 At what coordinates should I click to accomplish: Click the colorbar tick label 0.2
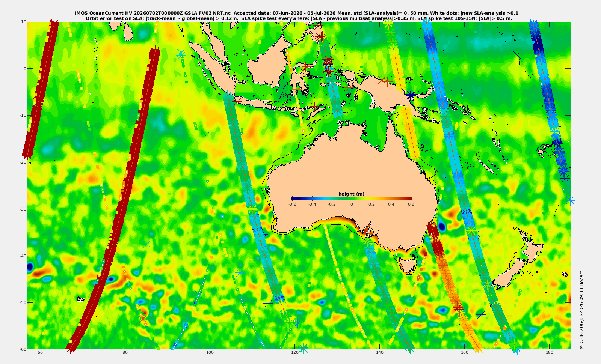pyautogui.click(x=371, y=204)
